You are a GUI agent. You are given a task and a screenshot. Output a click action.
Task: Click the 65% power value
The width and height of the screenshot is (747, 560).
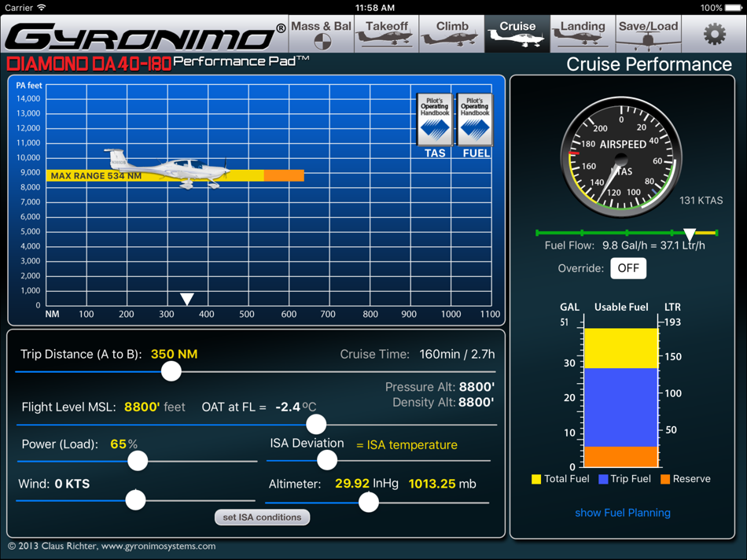pos(124,444)
